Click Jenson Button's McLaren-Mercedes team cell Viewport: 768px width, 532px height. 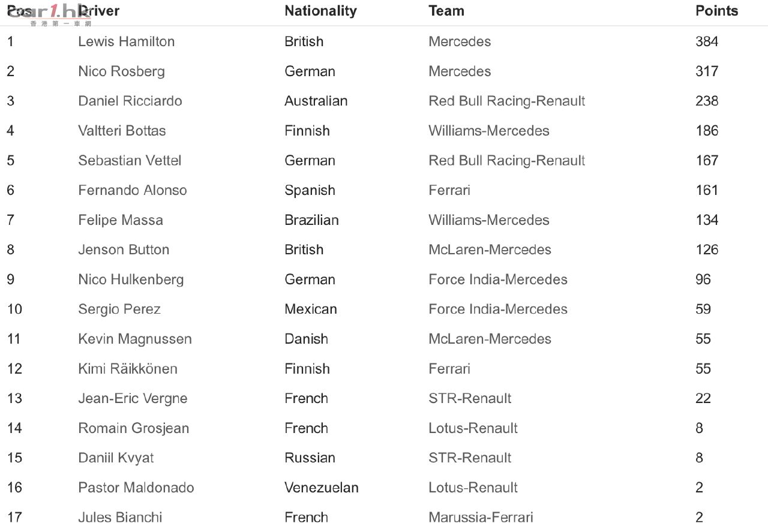[x=490, y=250]
